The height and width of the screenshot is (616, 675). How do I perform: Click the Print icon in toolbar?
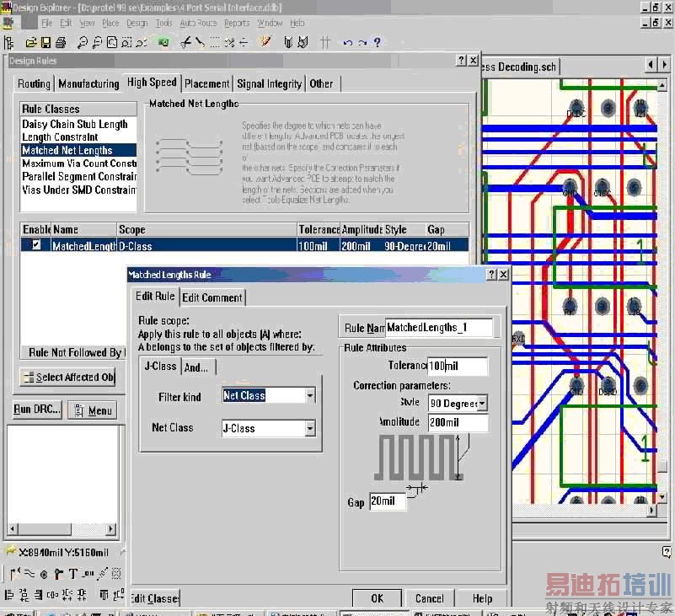point(62,42)
